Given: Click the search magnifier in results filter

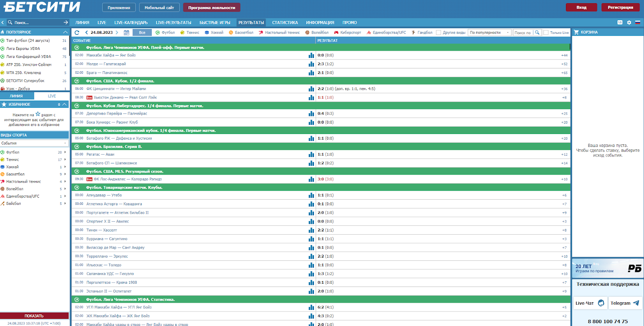Looking at the screenshot, I should coord(537,33).
